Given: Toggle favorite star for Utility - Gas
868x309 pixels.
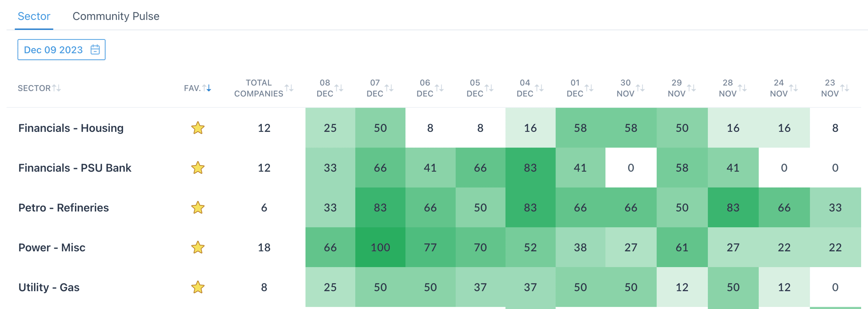Looking at the screenshot, I should [x=198, y=287].
